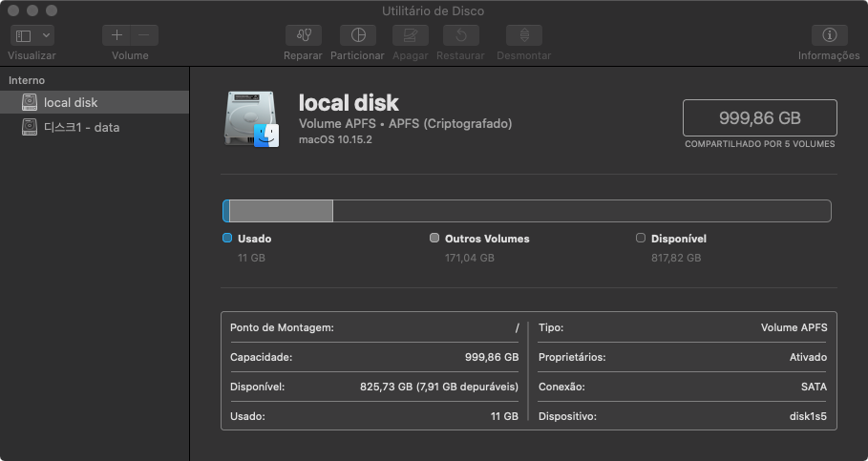Click the Restaurar restore icon
This screenshot has width=868, height=461.
[460, 35]
